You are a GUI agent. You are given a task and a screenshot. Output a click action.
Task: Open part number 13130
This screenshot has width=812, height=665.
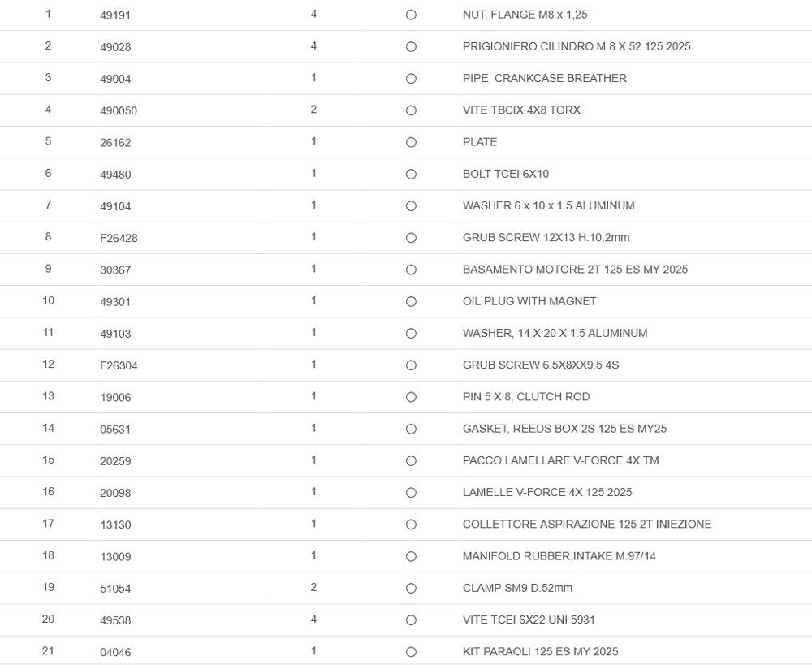click(x=115, y=525)
